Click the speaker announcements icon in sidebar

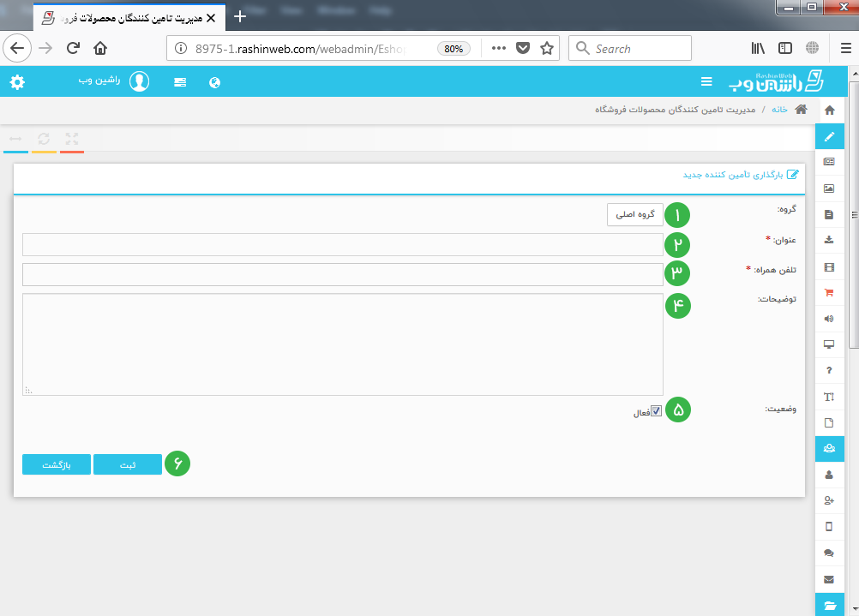tap(829, 319)
